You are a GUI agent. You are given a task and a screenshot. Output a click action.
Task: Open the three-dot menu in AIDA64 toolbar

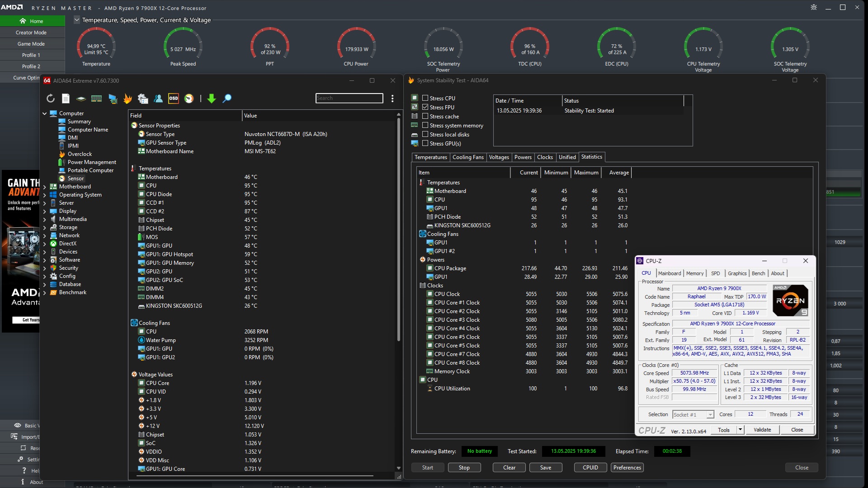pyautogui.click(x=392, y=99)
